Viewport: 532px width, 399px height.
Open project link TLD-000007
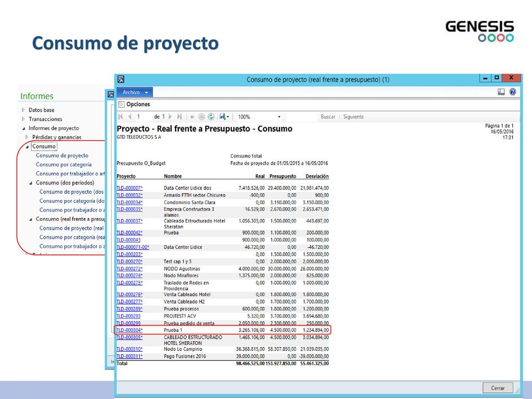[129, 188]
